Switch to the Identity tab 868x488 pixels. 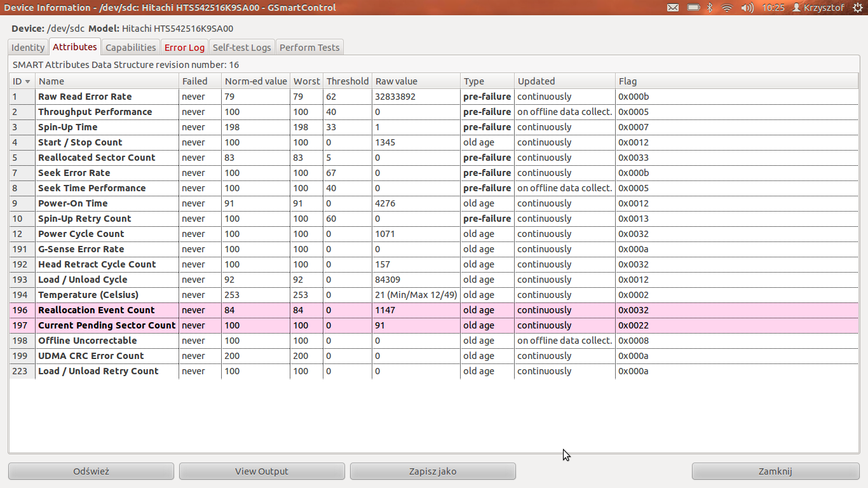28,47
